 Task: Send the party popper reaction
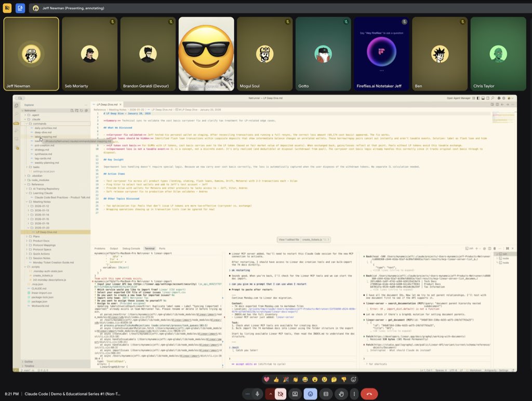pos(286,379)
